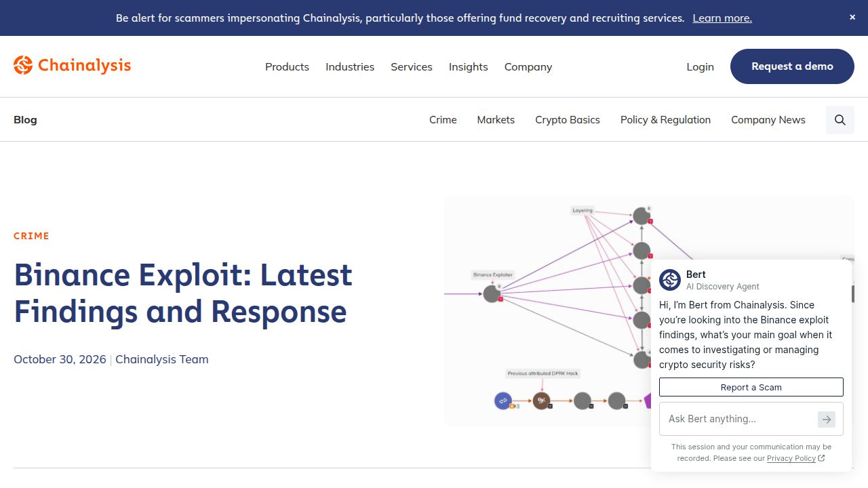Click the orange CRIME category label
This screenshot has height=488, width=868.
pos(31,236)
